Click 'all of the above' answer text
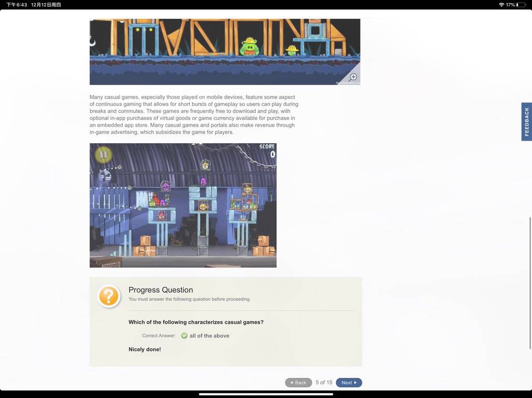 tap(209, 336)
